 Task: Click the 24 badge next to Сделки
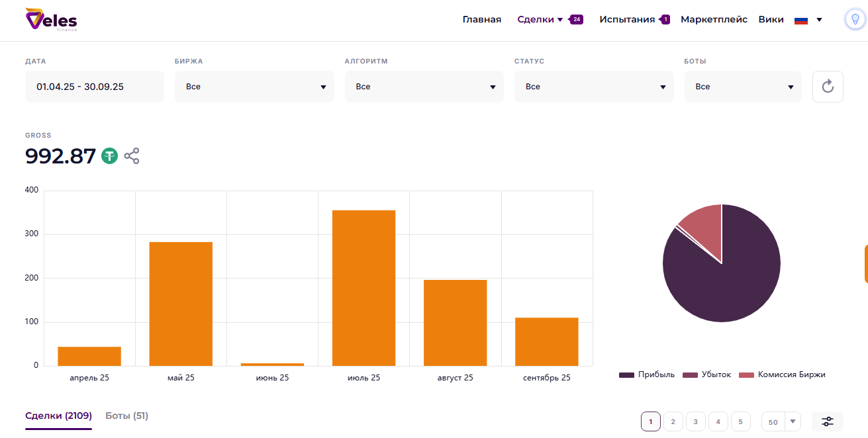pos(577,19)
